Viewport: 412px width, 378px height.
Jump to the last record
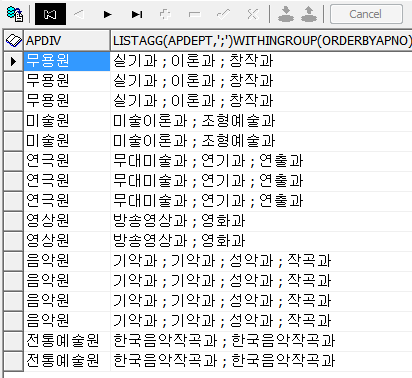137,14
